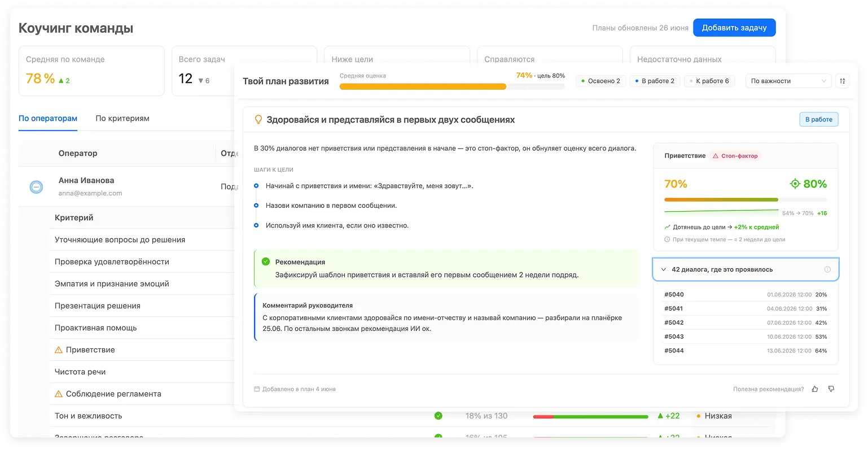
Task: Toggle the К работе 6 filter chip
Action: tap(709, 81)
